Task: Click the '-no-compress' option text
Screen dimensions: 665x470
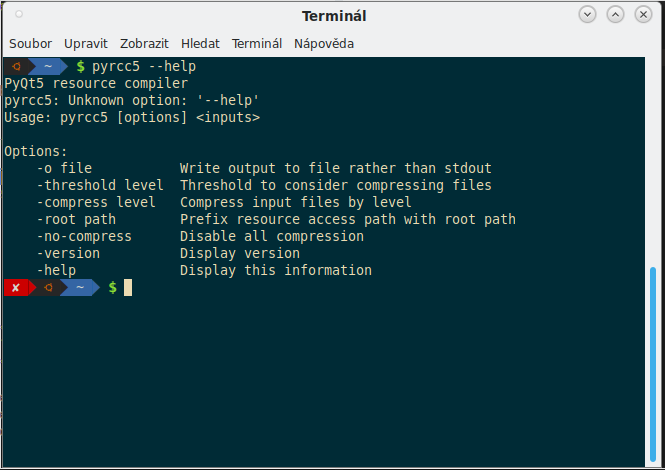Action: (84, 236)
